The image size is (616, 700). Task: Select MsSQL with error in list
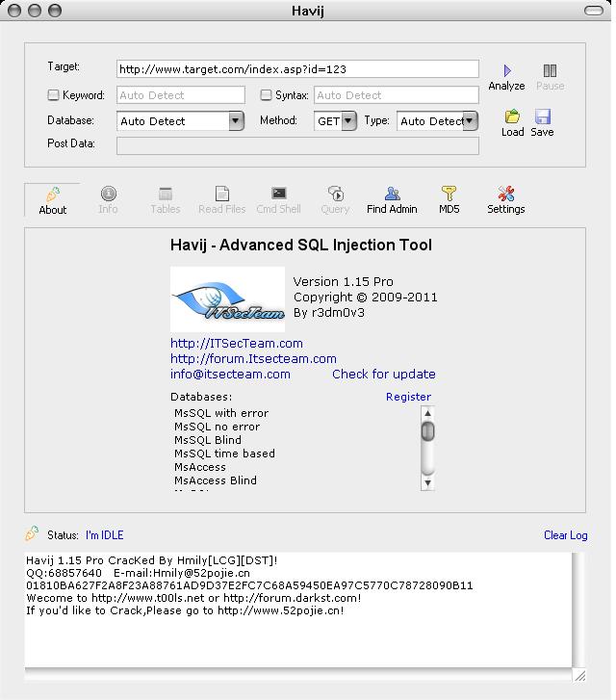(221, 413)
